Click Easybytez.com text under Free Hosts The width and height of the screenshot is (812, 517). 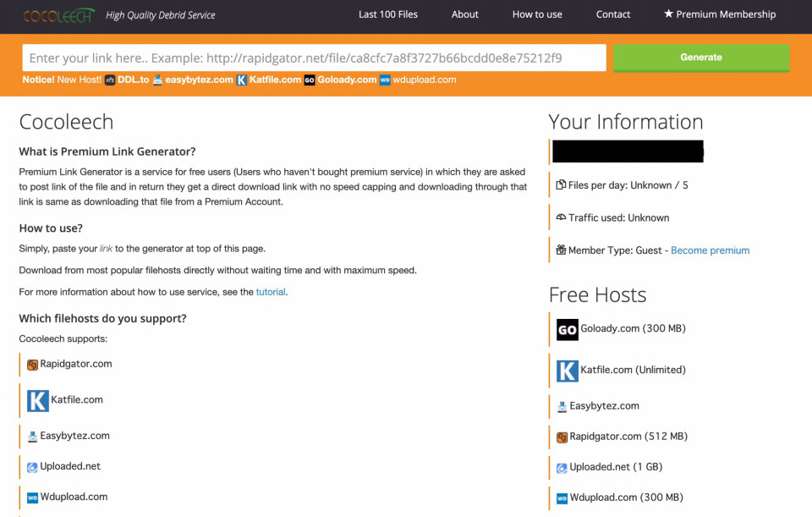click(x=604, y=405)
